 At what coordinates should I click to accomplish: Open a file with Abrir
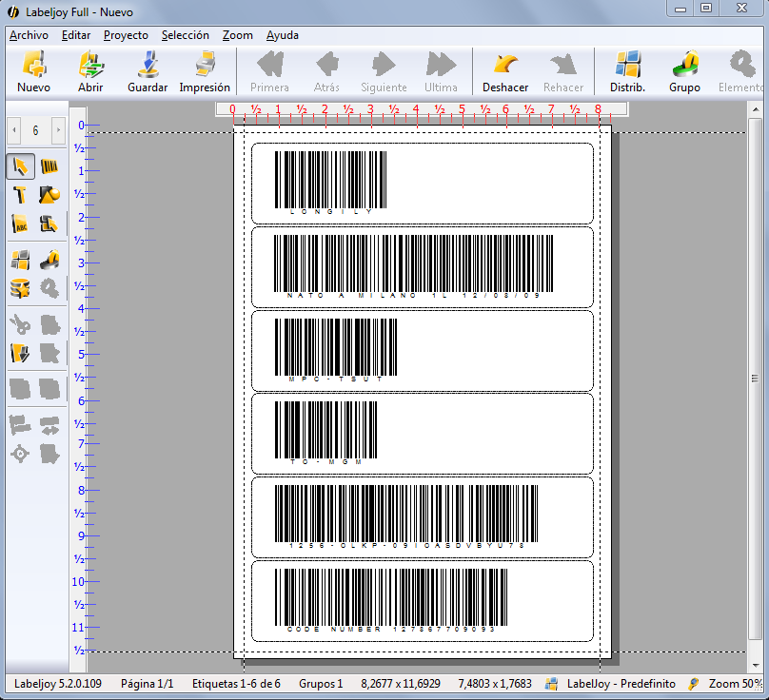tap(90, 71)
